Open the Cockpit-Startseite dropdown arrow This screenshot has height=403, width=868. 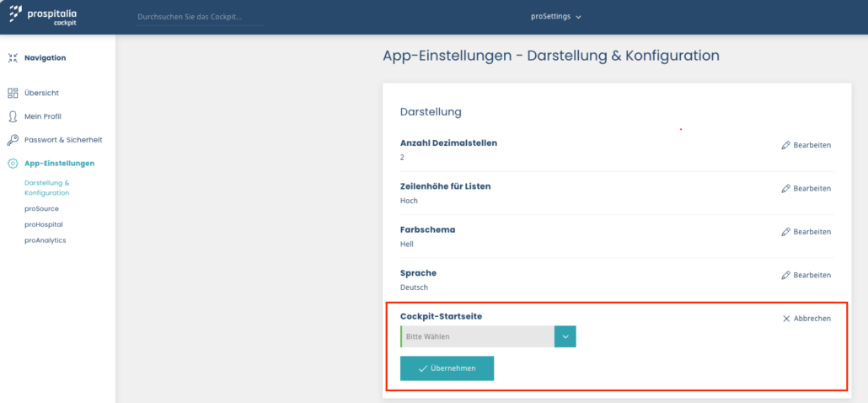pos(565,336)
